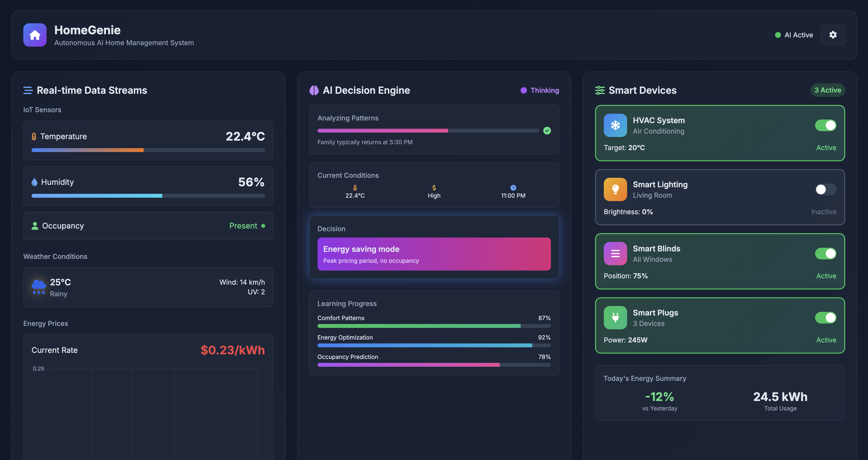The width and height of the screenshot is (868, 460).
Task: Click the AI Decision Engine brain icon
Action: click(x=314, y=90)
